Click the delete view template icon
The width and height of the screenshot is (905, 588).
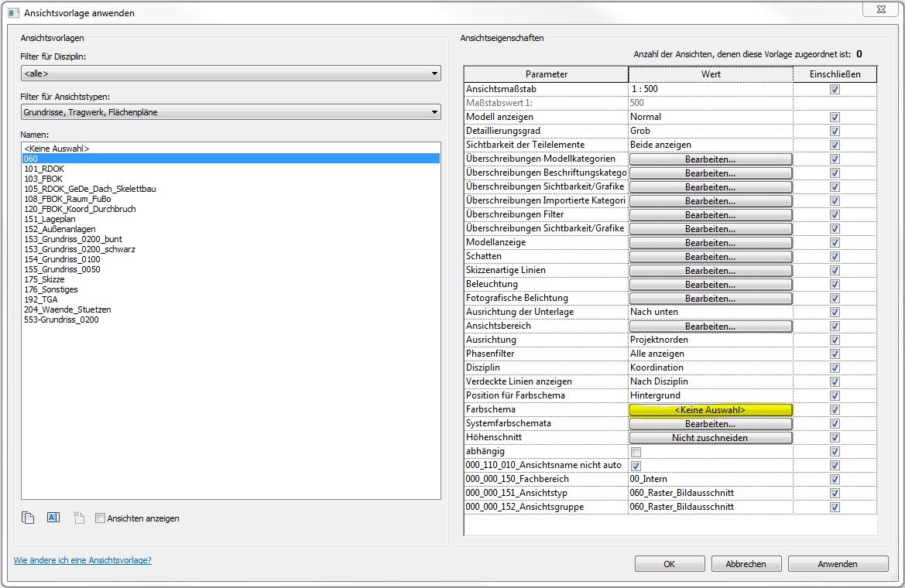(x=78, y=518)
